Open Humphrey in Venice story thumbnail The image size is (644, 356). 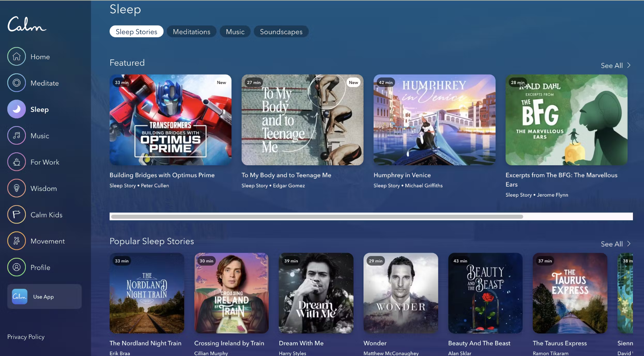[434, 120]
